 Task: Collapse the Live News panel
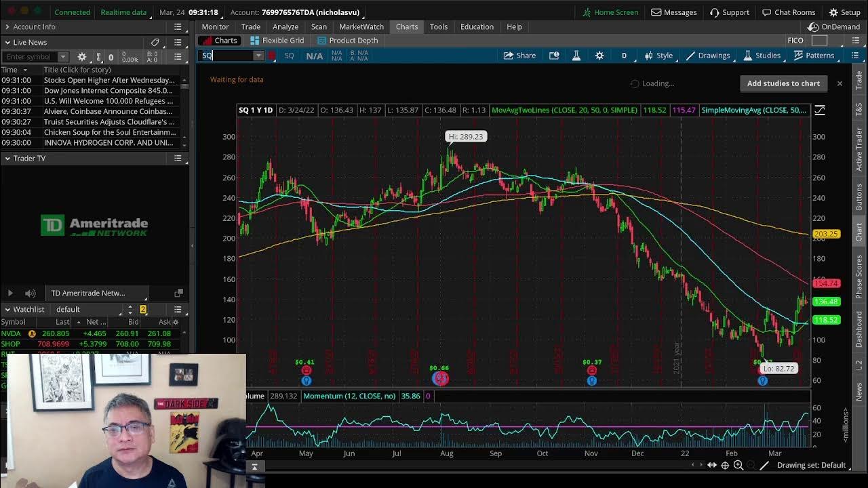(x=7, y=42)
